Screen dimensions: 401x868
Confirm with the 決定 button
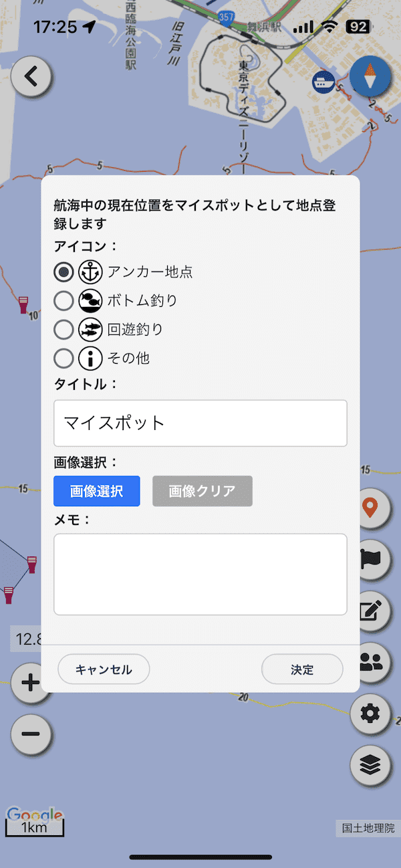point(302,669)
